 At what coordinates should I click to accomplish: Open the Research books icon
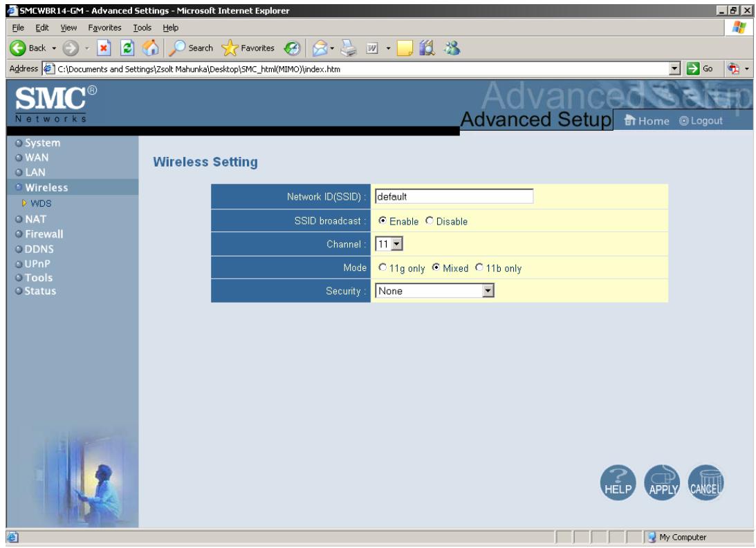427,48
